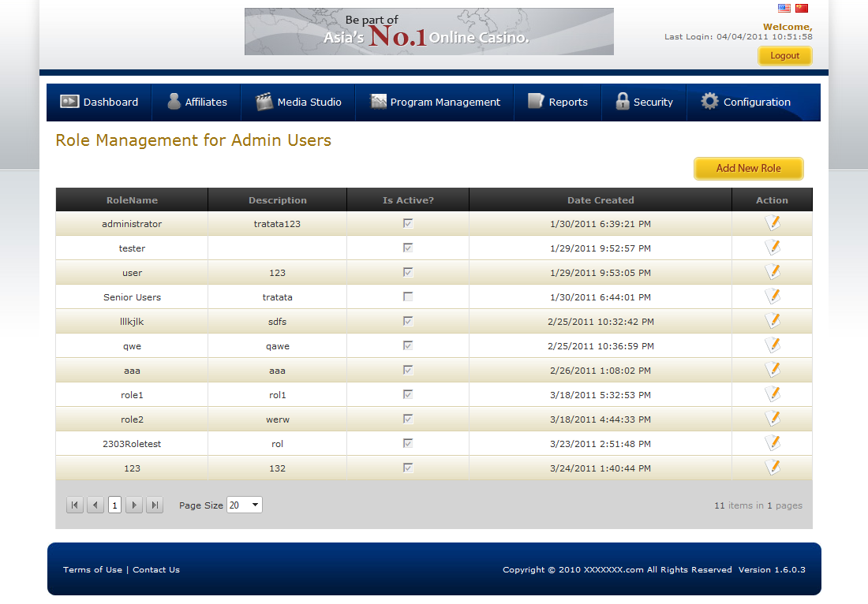Open the Contact Us footer link

tap(156, 570)
